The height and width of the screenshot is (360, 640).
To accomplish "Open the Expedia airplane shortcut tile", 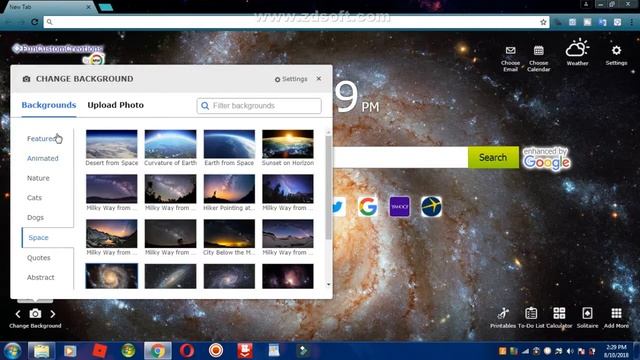I will (431, 207).
